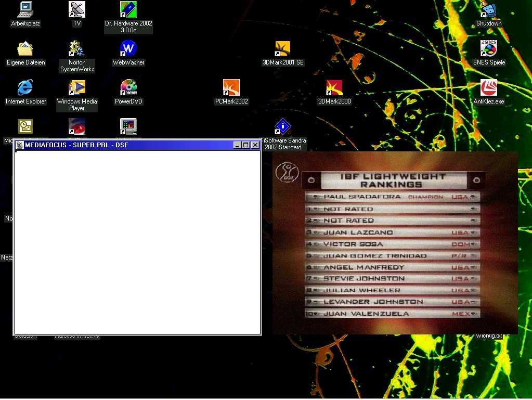Screen dimensions: 532x400
Task: Click the MEDIAFOCUS - SUPER.PRL - DSF title bar
Action: point(137,145)
